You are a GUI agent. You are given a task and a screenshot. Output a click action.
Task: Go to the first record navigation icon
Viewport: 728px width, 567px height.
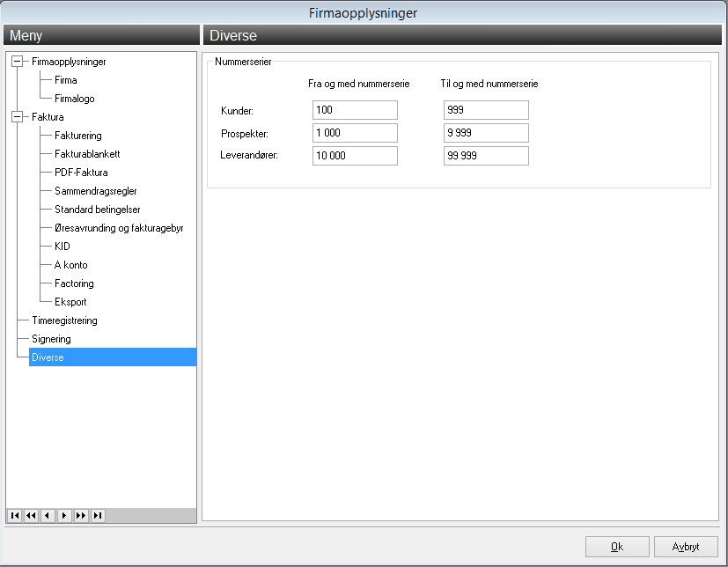click(x=15, y=515)
